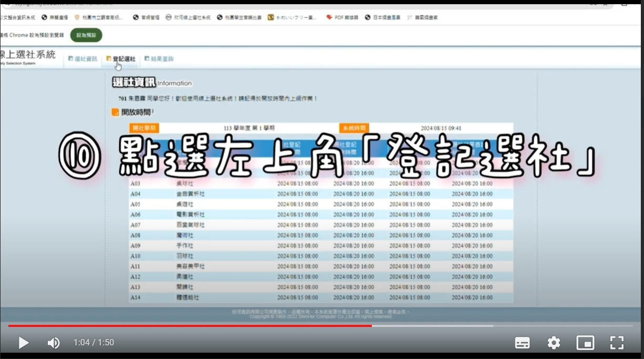The width and height of the screenshot is (644, 359).
Task: Open the 韓國插畫家 bookmark
Action: click(422, 17)
